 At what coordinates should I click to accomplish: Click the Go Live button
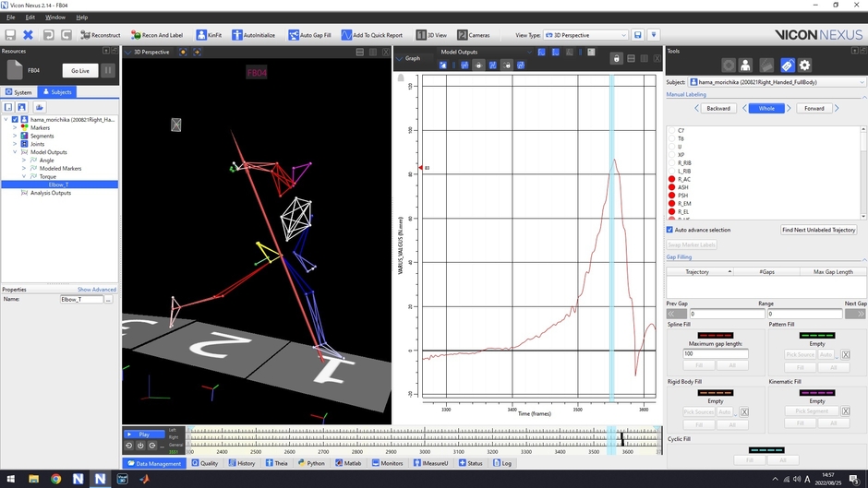coord(80,70)
